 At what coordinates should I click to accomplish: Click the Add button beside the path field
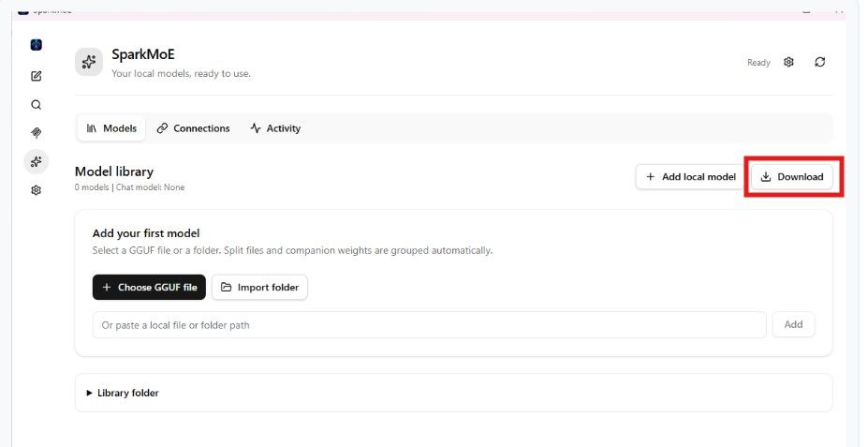point(793,324)
